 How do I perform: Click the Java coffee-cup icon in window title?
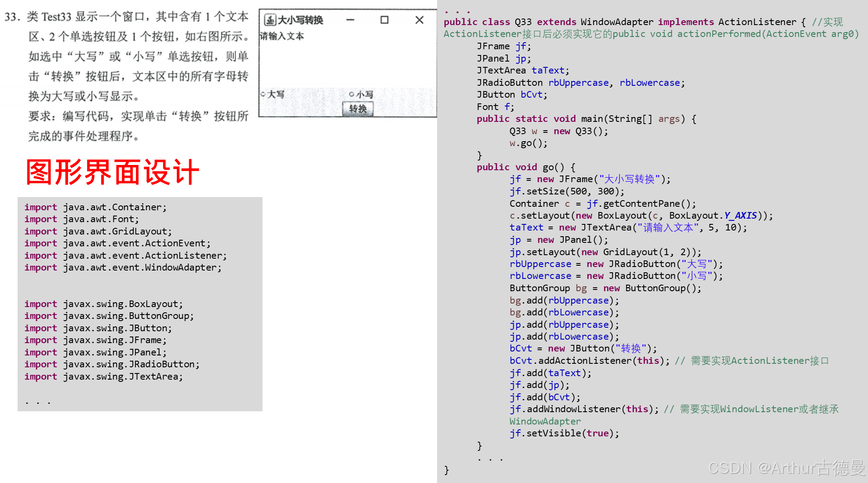click(x=270, y=20)
